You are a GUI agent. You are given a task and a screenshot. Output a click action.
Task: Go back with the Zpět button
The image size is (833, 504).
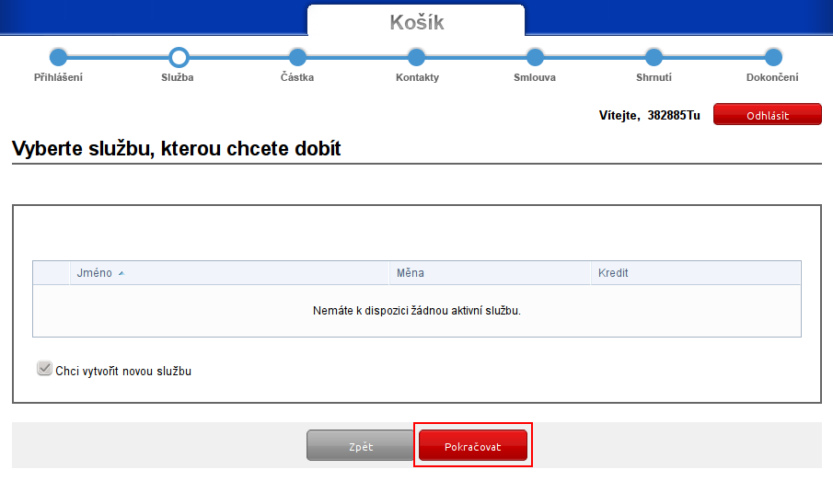(360, 446)
